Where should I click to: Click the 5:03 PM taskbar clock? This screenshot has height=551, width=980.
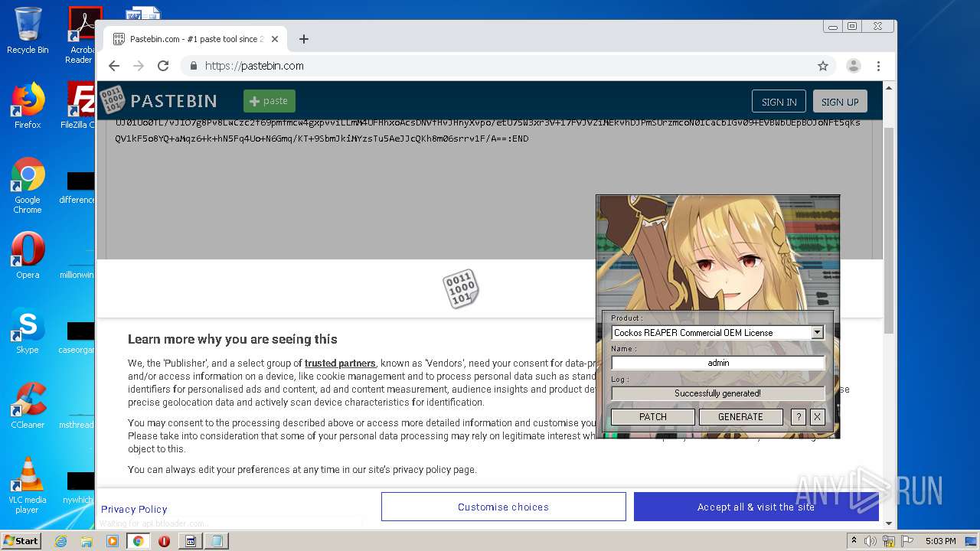tap(940, 541)
